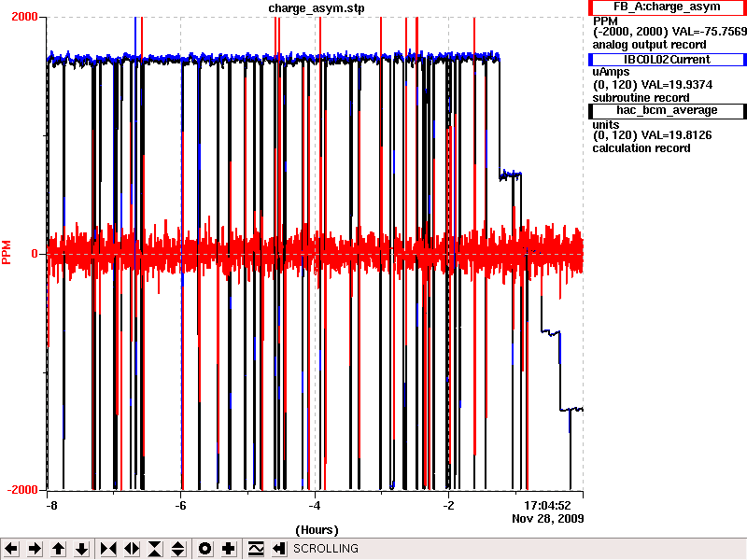Shift the graph up with the up arrow
Viewport: 747px width, 560px height.
coord(58,549)
